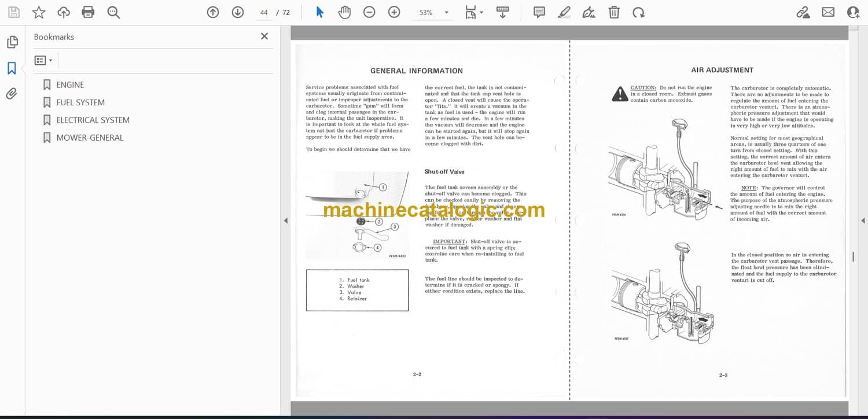The width and height of the screenshot is (868, 419).
Task: Select the highlighter pen tool
Action: click(x=564, y=12)
